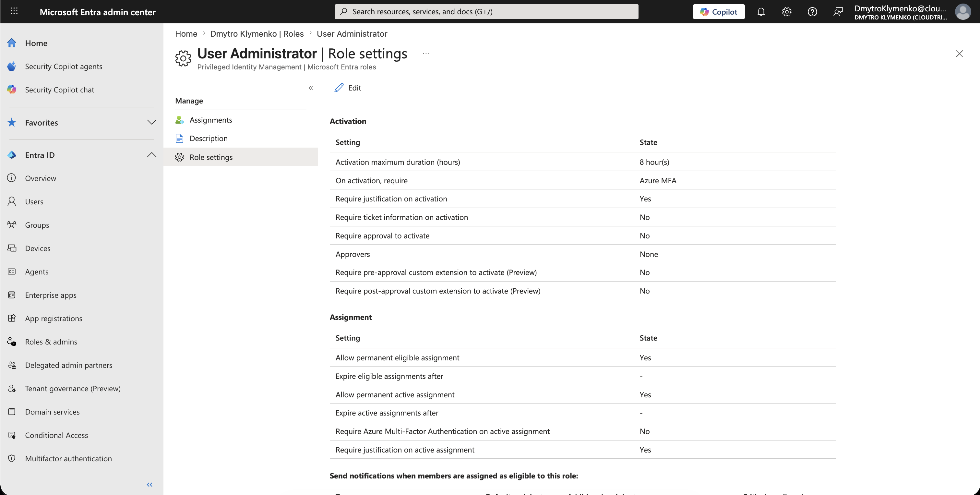Viewport: 980px width, 495px height.
Task: Select Assignments in Manage menu
Action: coord(241,120)
